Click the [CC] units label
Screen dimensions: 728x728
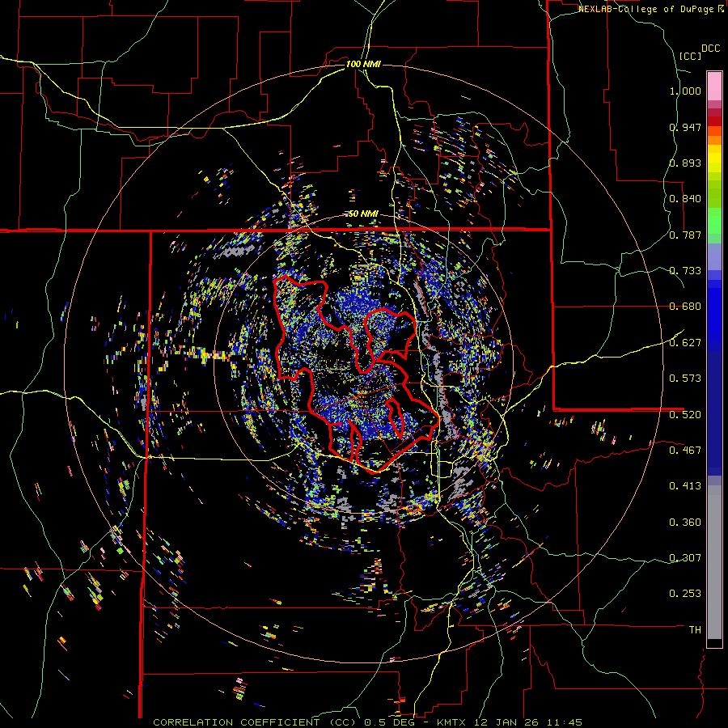(x=690, y=56)
